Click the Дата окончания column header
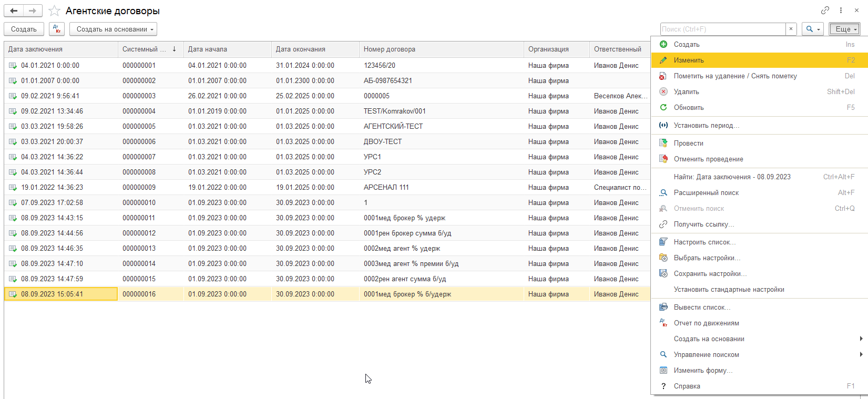Image resolution: width=868 pixels, height=399 pixels. pyautogui.click(x=315, y=49)
